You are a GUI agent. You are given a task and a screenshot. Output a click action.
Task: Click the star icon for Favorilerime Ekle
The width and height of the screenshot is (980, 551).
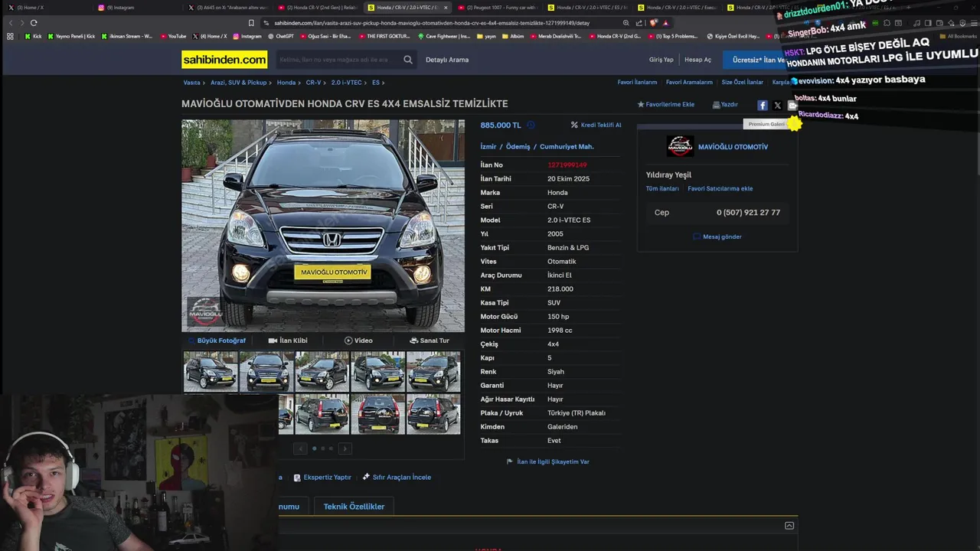click(641, 104)
